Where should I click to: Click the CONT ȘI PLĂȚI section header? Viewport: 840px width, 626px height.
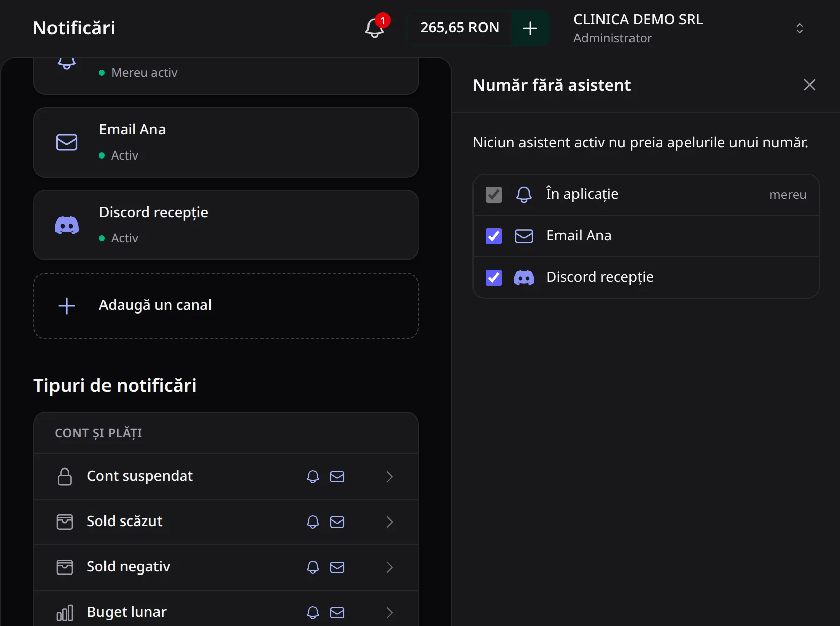[98, 433]
